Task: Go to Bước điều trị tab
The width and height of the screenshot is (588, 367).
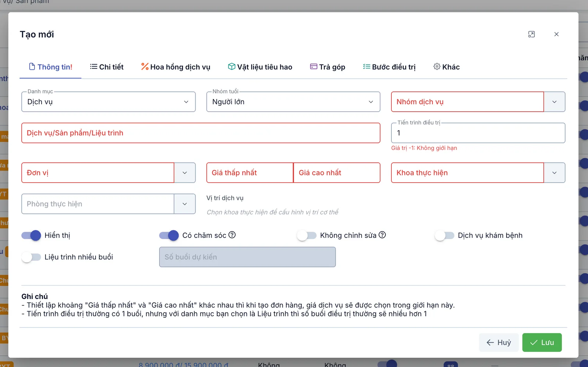Action: tap(390, 67)
